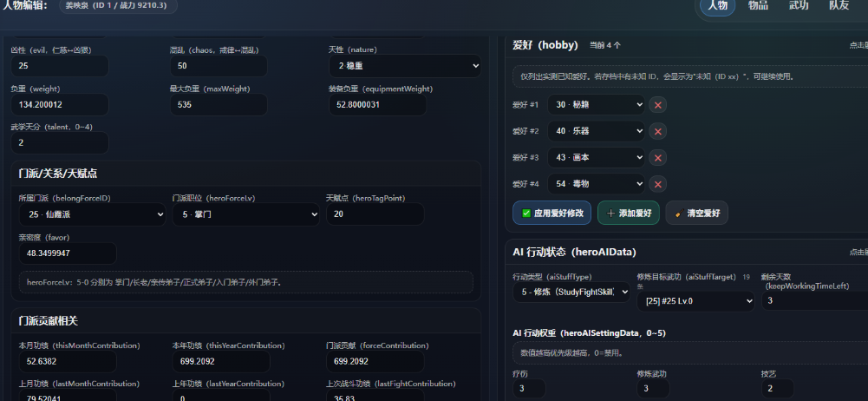Open the 所属门派 belongForceID dropdown
Viewport: 868px width, 401px height.
pyautogui.click(x=92, y=214)
